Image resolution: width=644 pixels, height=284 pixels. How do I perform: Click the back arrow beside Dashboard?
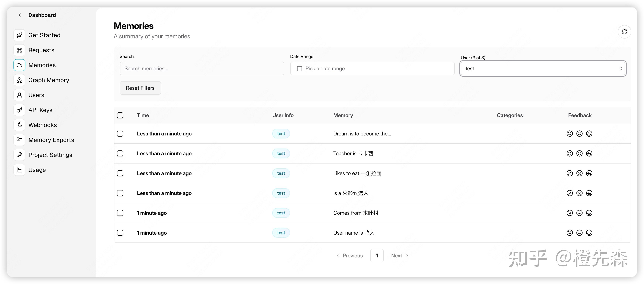tap(19, 15)
